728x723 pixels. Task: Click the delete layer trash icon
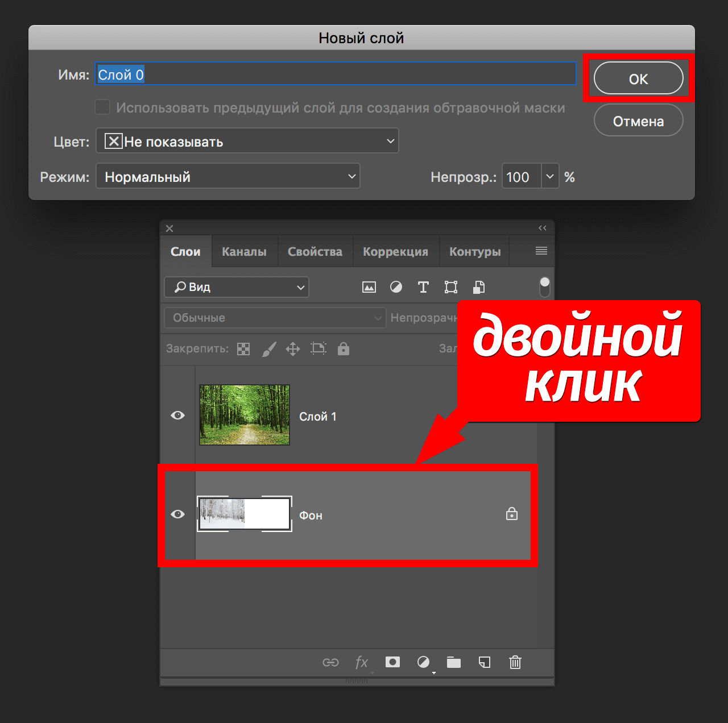(515, 662)
